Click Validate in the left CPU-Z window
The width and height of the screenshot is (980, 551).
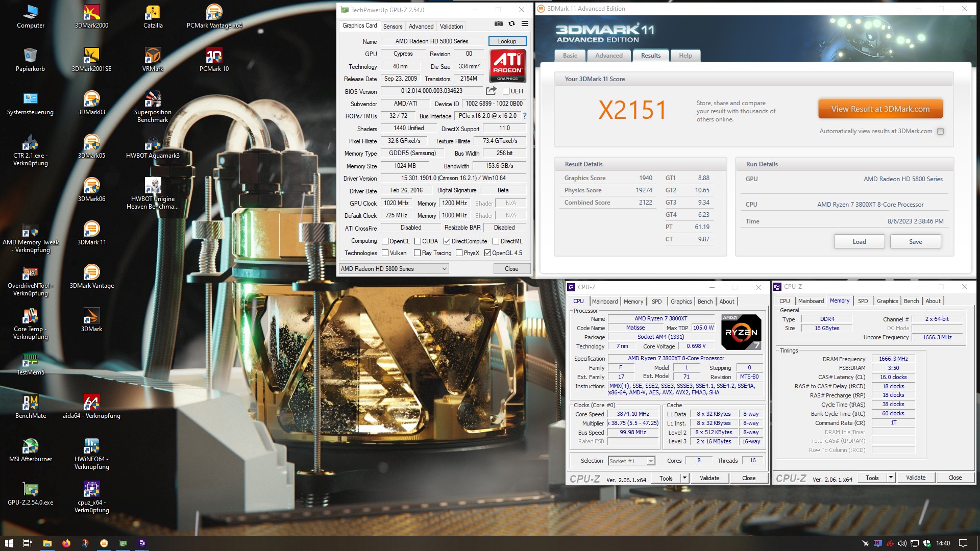point(709,478)
